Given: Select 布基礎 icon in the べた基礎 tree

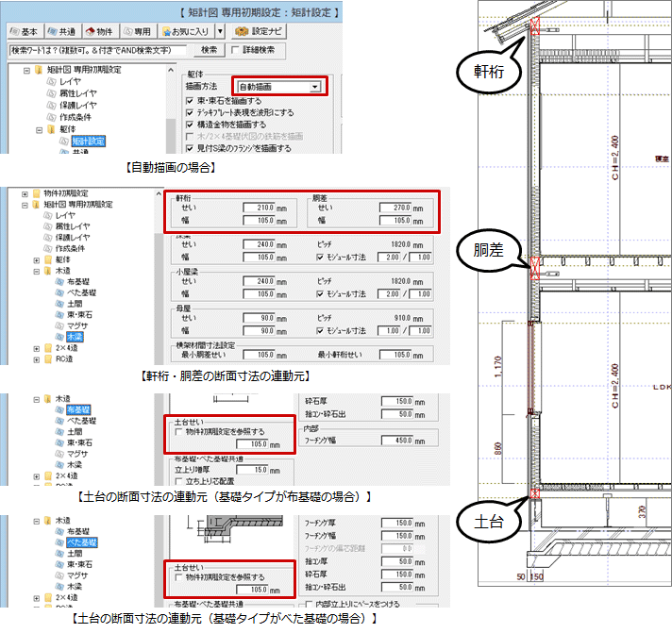Looking at the screenshot, I should click(x=59, y=531).
